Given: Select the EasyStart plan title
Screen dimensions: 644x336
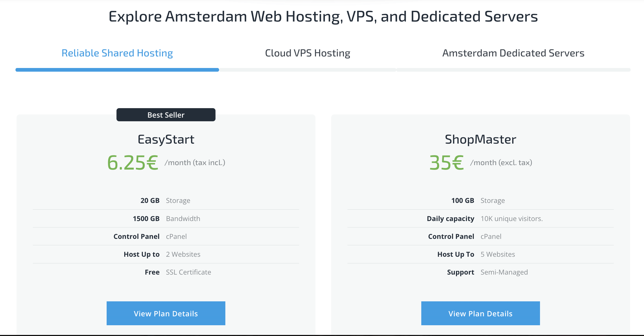Looking at the screenshot, I should (x=166, y=139).
